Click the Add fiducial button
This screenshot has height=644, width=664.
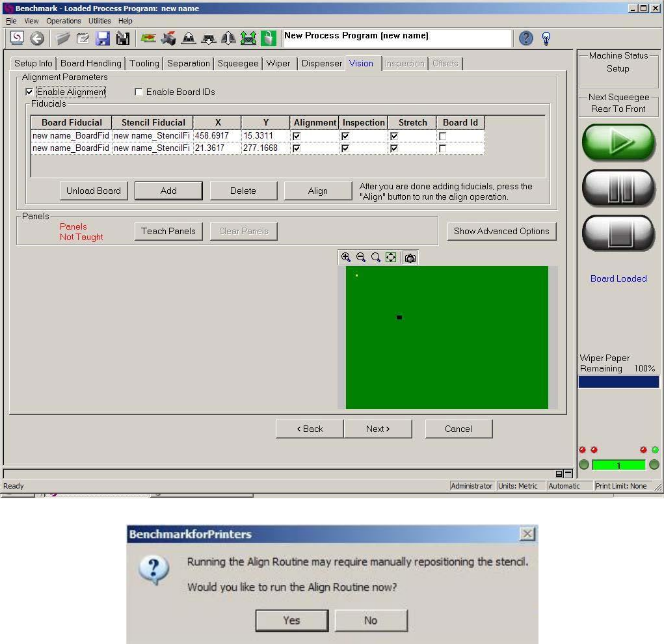[168, 191]
